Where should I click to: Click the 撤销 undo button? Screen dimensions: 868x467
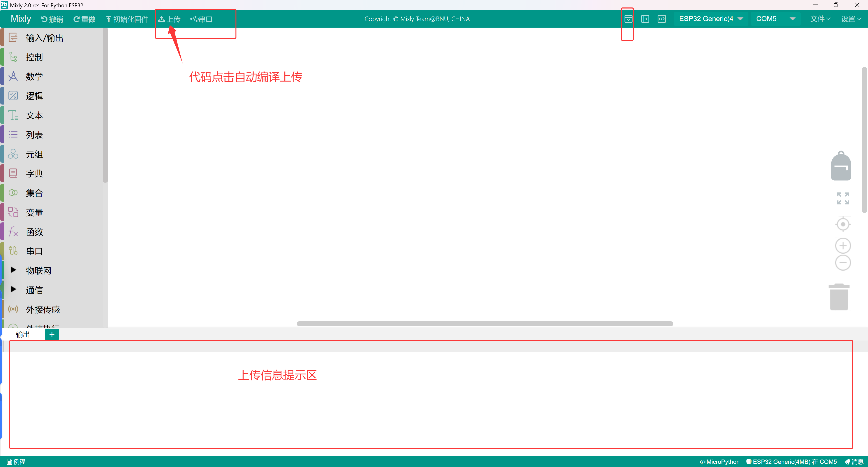[x=52, y=19]
